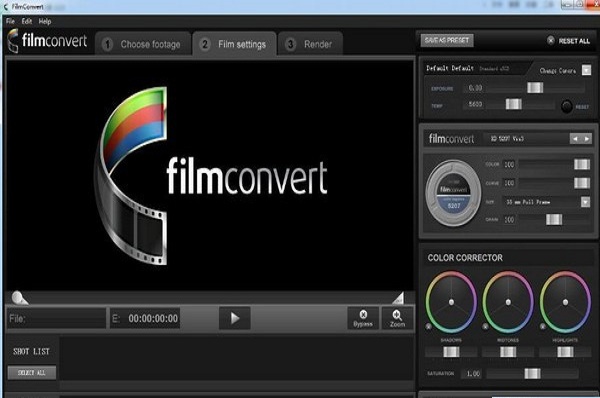The image size is (600, 398).
Task: Adjust the film Color amount slider
Action: (582, 164)
